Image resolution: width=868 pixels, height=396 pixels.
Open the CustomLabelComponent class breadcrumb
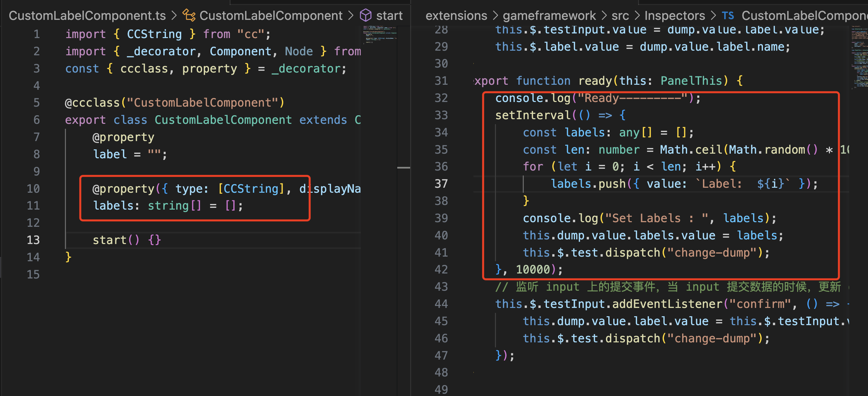pyautogui.click(x=271, y=15)
